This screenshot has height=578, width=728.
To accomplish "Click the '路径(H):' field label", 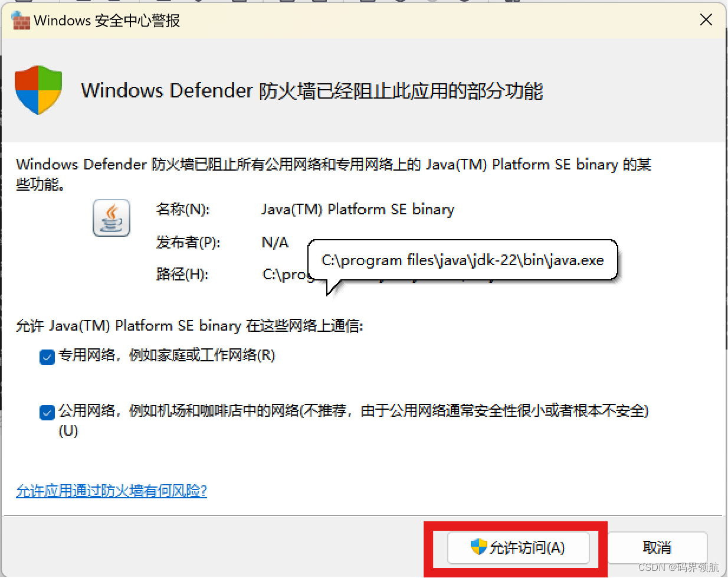I will tap(182, 275).
